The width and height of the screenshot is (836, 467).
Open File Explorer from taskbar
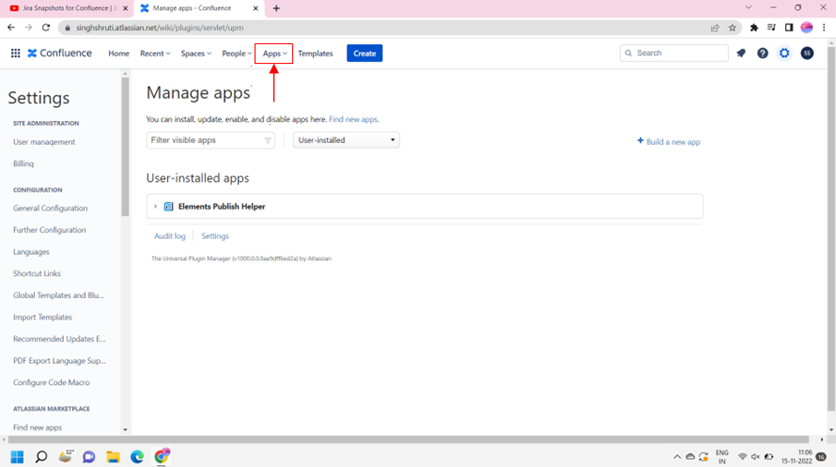pos(113,457)
